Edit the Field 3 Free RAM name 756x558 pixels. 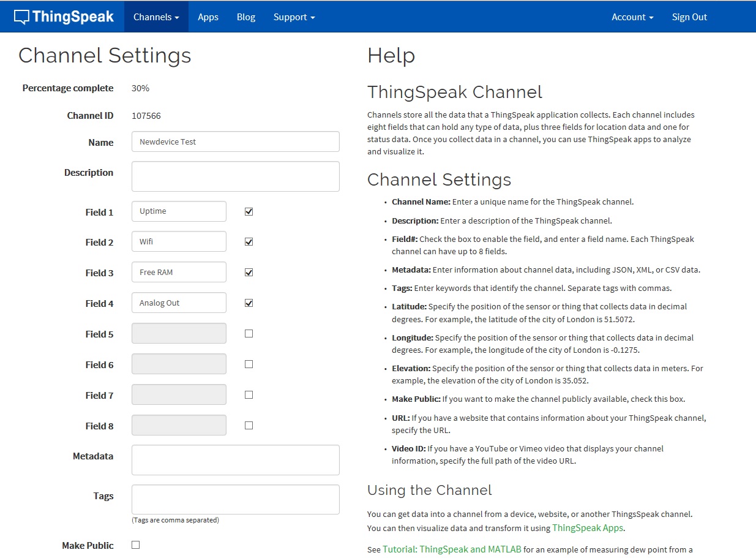[179, 272]
